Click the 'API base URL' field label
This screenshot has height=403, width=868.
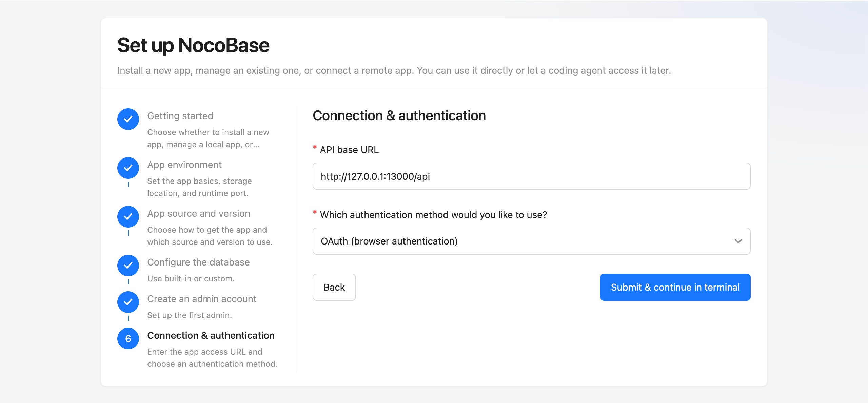coord(349,150)
